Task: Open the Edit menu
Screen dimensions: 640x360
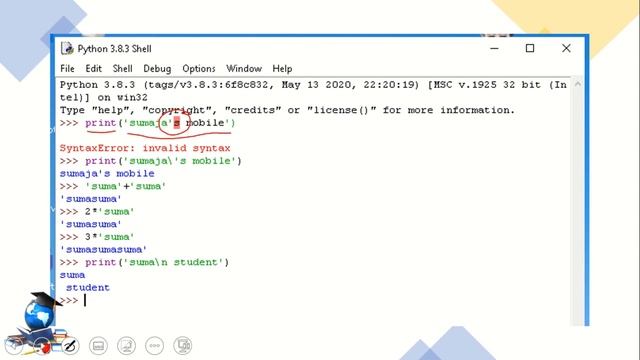Action: 93,69
